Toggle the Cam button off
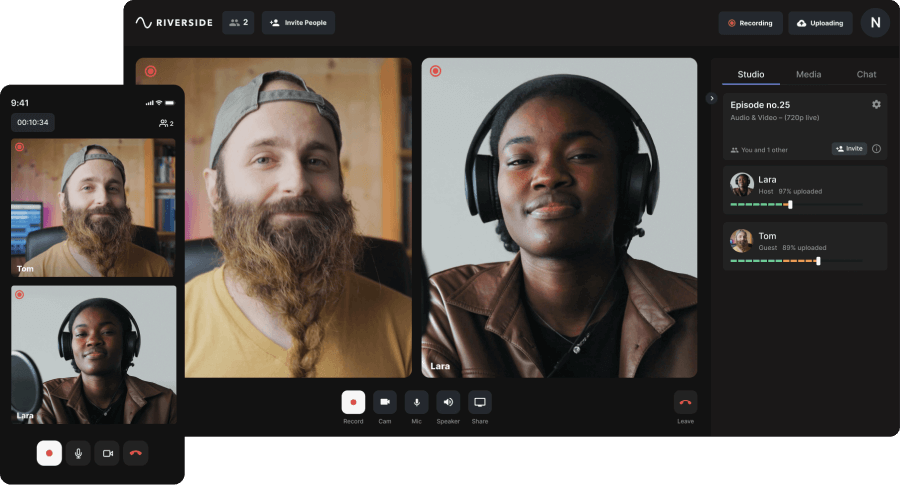The image size is (900, 485). point(385,402)
